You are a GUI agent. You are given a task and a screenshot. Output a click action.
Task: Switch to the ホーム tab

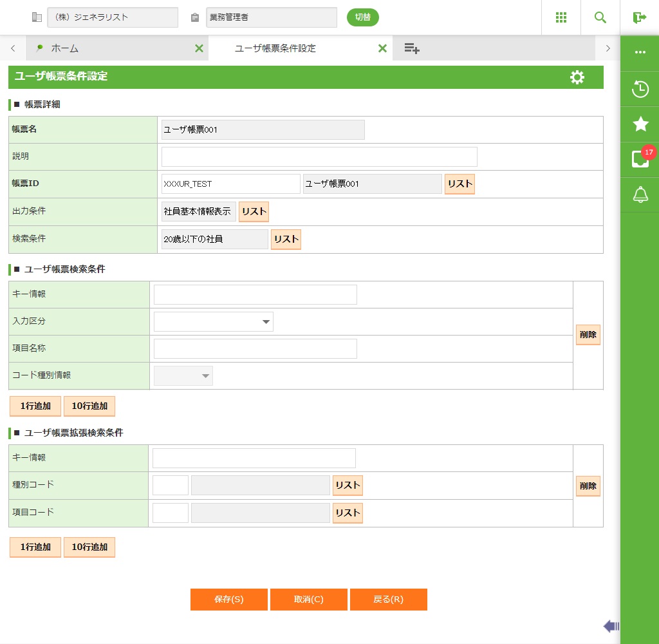64,48
